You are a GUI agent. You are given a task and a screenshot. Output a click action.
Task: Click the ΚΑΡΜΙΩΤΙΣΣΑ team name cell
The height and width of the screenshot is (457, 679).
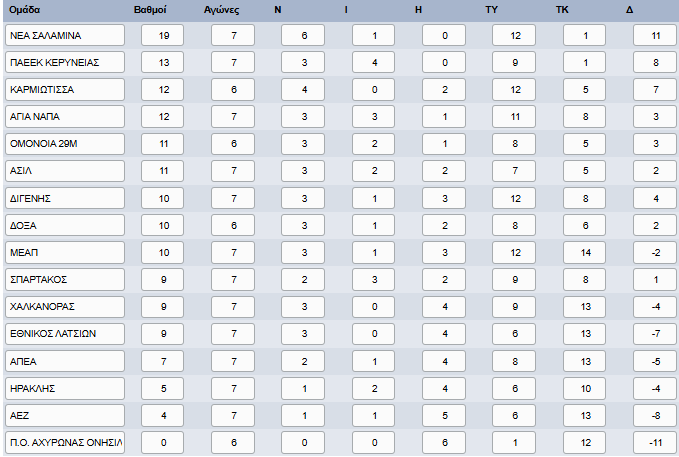[65, 89]
